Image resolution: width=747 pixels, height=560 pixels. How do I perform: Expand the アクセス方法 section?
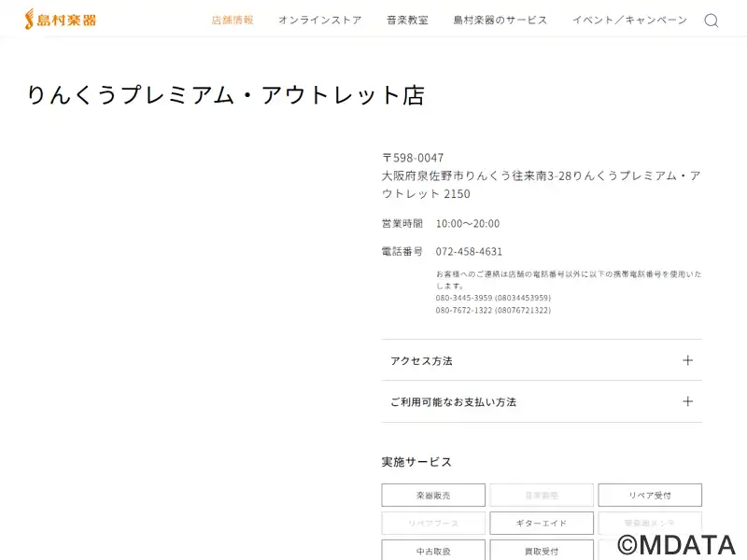(542, 360)
